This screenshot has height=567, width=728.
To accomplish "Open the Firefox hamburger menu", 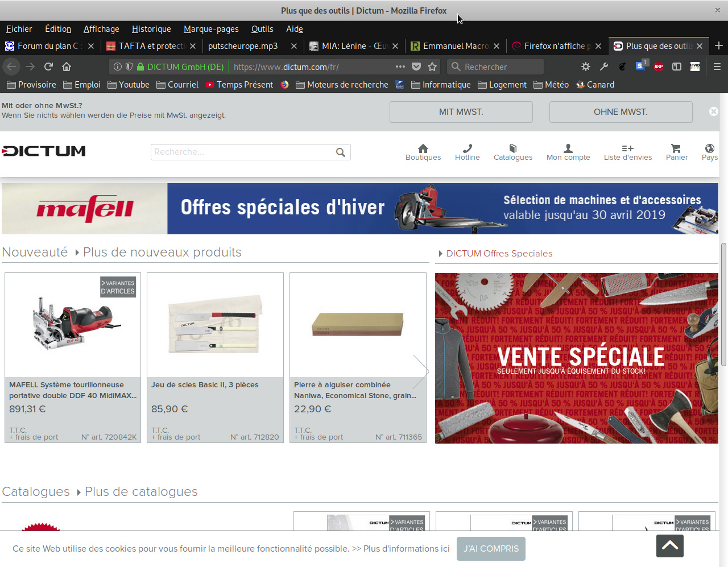I will click(x=717, y=67).
